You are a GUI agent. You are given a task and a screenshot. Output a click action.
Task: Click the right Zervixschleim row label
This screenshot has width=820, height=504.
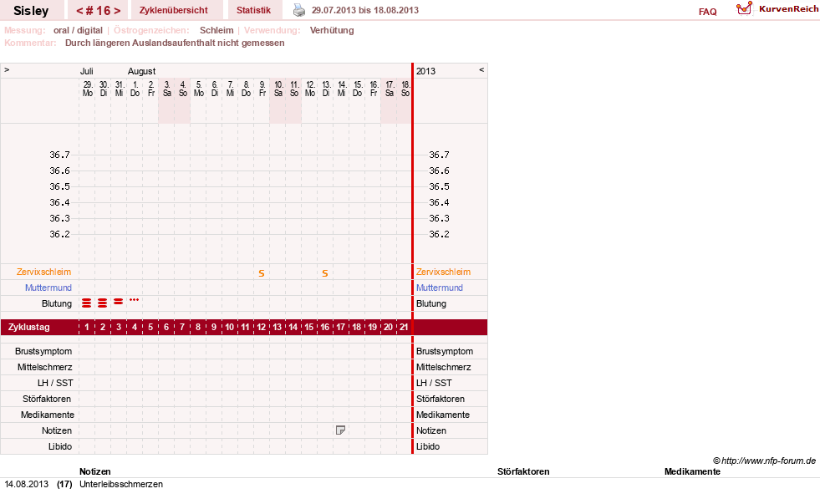(x=444, y=272)
